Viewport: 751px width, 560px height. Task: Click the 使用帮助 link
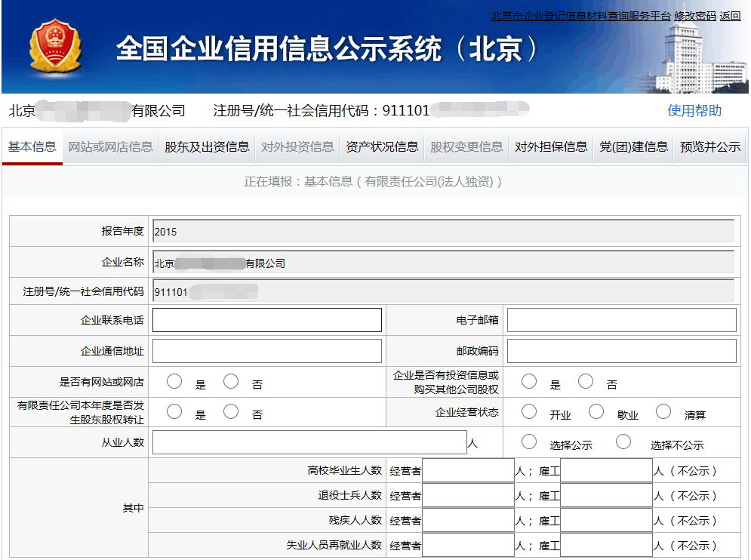(x=694, y=111)
